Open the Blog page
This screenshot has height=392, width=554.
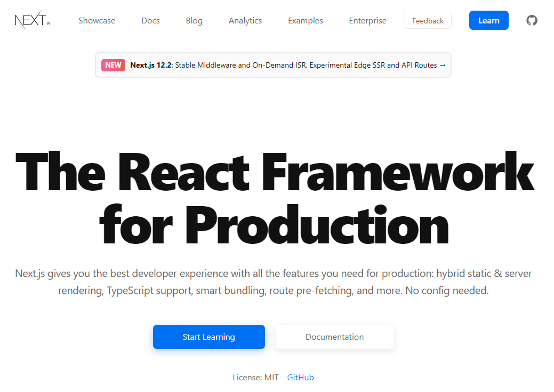pos(194,20)
